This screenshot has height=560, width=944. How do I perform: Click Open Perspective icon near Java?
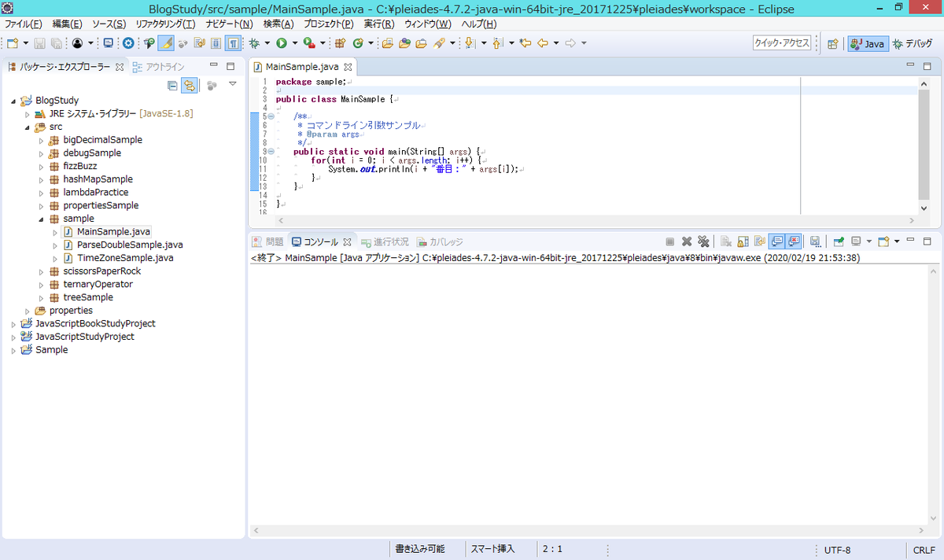tap(832, 44)
